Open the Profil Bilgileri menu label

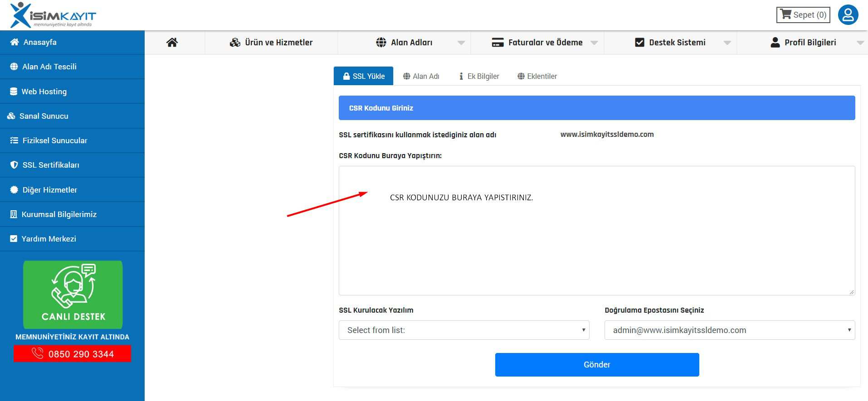810,43
